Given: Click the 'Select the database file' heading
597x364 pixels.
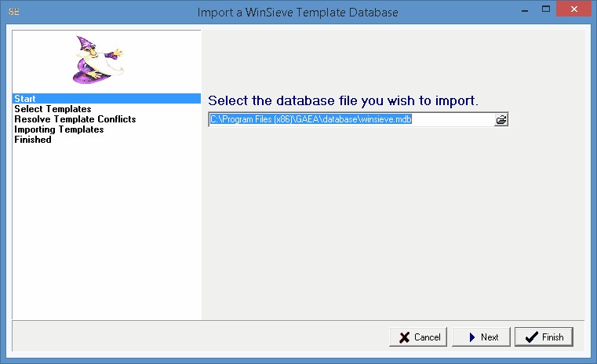Looking at the screenshot, I should (x=343, y=100).
